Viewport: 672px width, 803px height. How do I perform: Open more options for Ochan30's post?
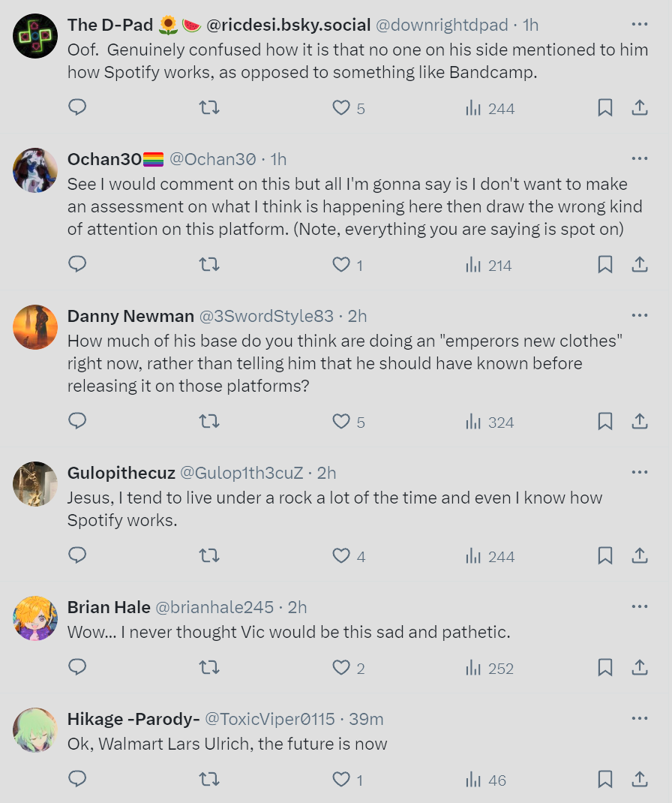pyautogui.click(x=640, y=158)
